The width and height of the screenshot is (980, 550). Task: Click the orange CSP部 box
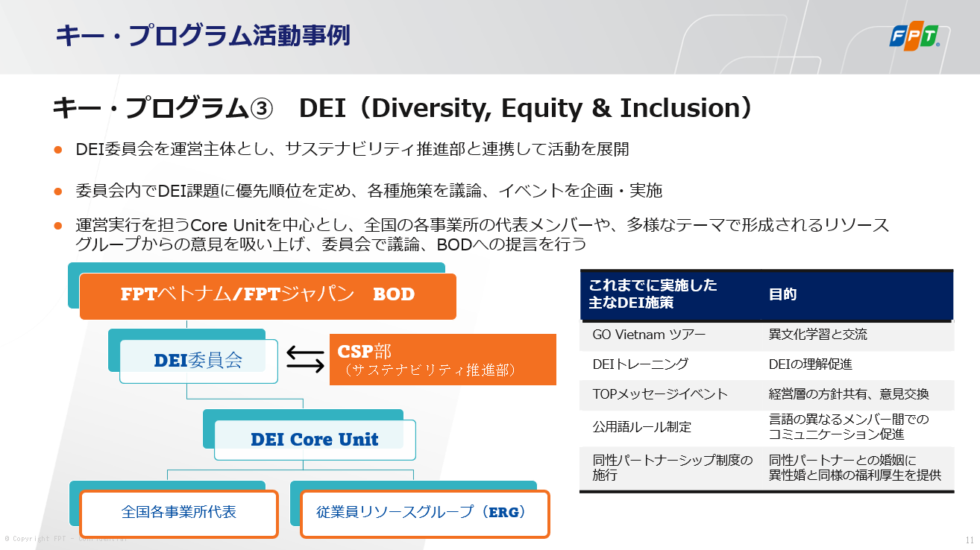tap(443, 359)
